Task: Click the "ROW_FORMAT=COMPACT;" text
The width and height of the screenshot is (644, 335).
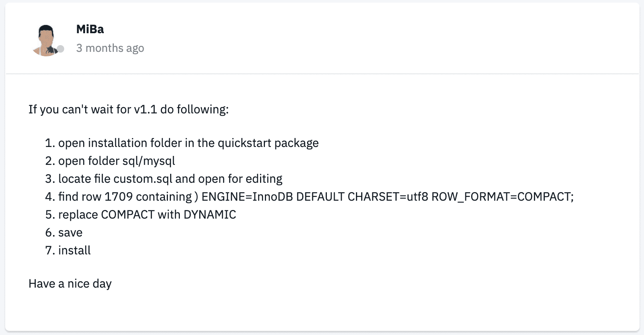Action: coord(502,197)
